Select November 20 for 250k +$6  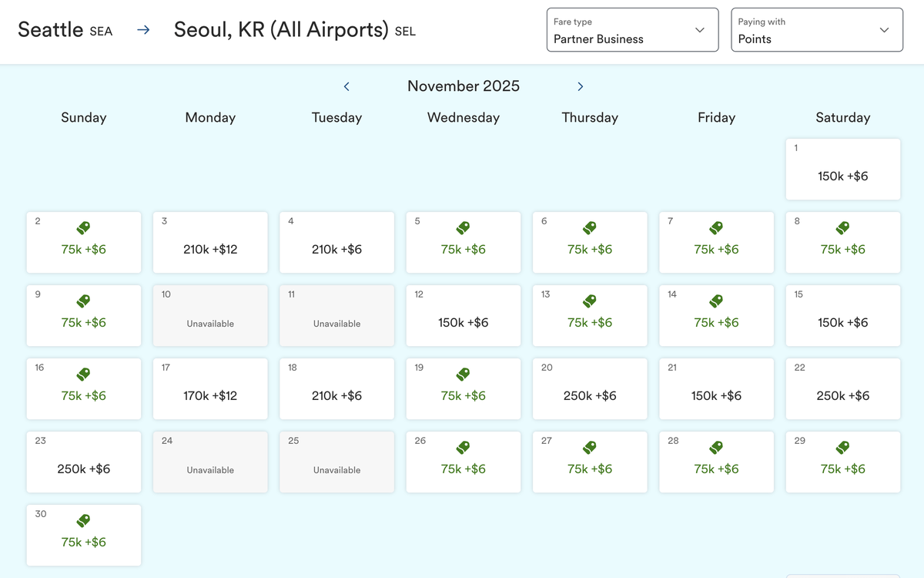(x=590, y=389)
